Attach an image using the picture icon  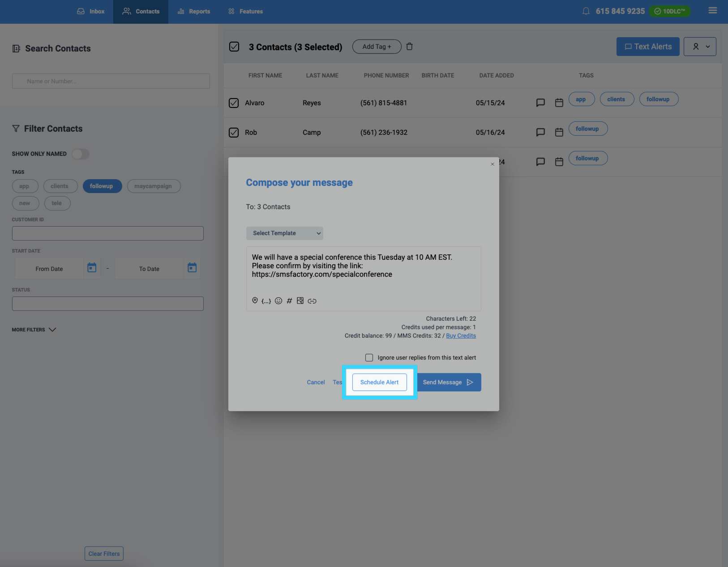[300, 301]
